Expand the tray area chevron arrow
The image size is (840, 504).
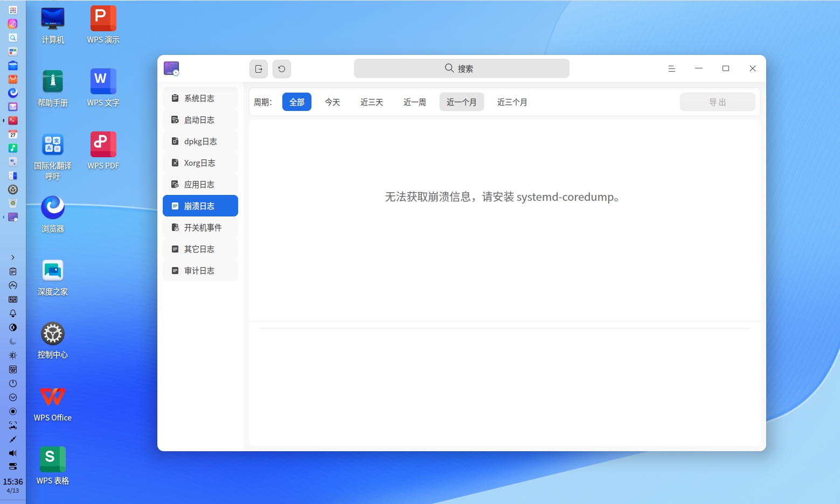[x=13, y=257]
